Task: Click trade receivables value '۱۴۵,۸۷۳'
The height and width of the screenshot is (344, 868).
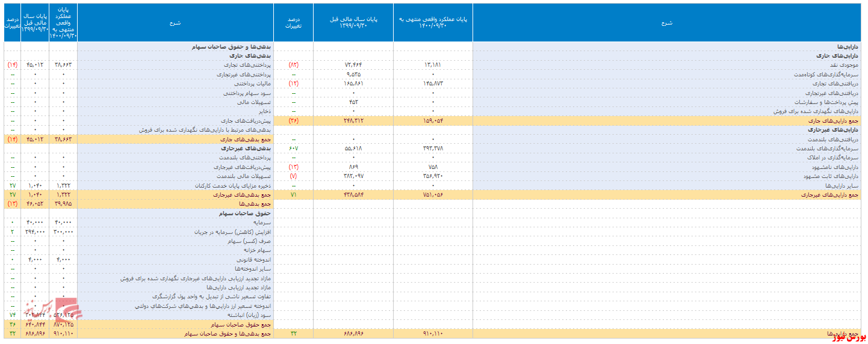Action: [x=433, y=84]
